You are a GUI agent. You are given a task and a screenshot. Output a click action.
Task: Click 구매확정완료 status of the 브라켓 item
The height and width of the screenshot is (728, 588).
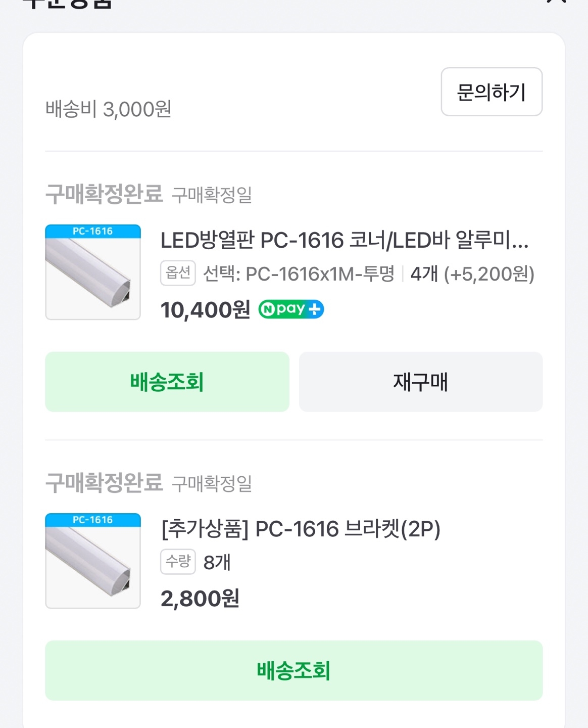click(104, 482)
